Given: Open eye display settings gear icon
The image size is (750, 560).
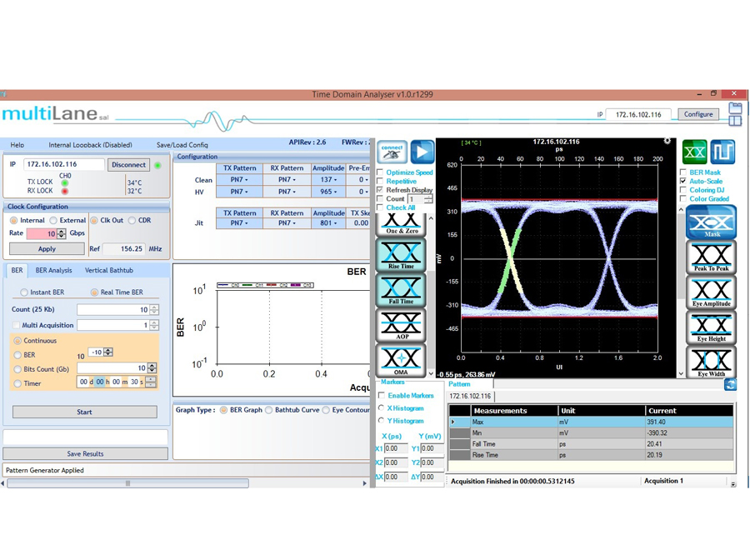Looking at the screenshot, I should tap(667, 141).
